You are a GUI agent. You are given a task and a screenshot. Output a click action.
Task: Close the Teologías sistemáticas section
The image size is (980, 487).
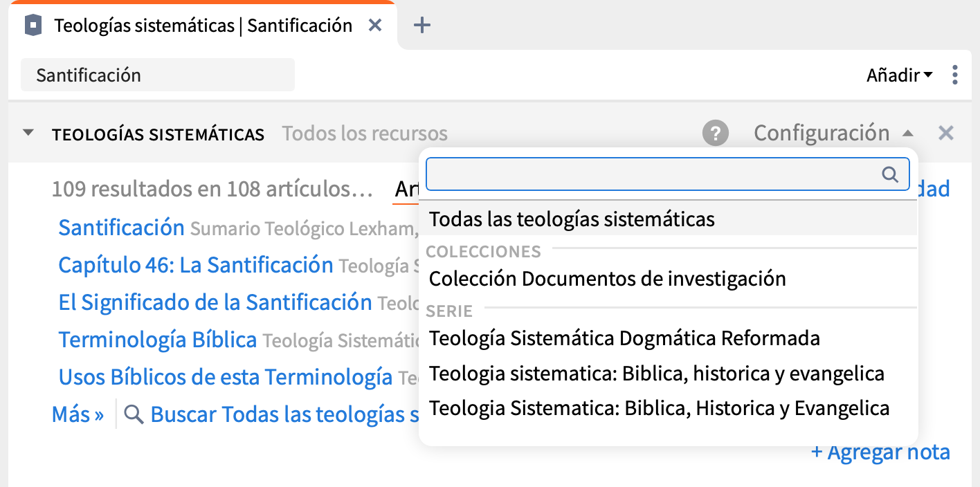945,133
